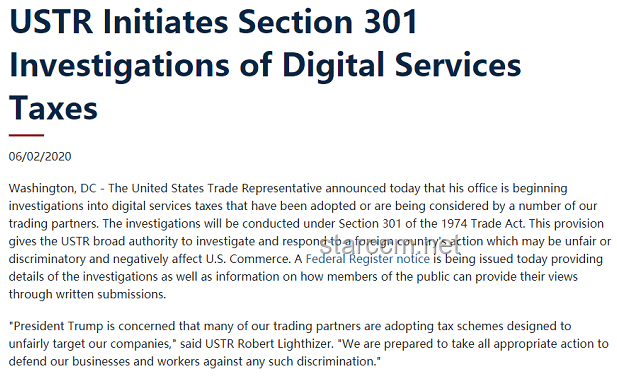
Task: Click the red divider line under the headline
Action: click(x=26, y=135)
